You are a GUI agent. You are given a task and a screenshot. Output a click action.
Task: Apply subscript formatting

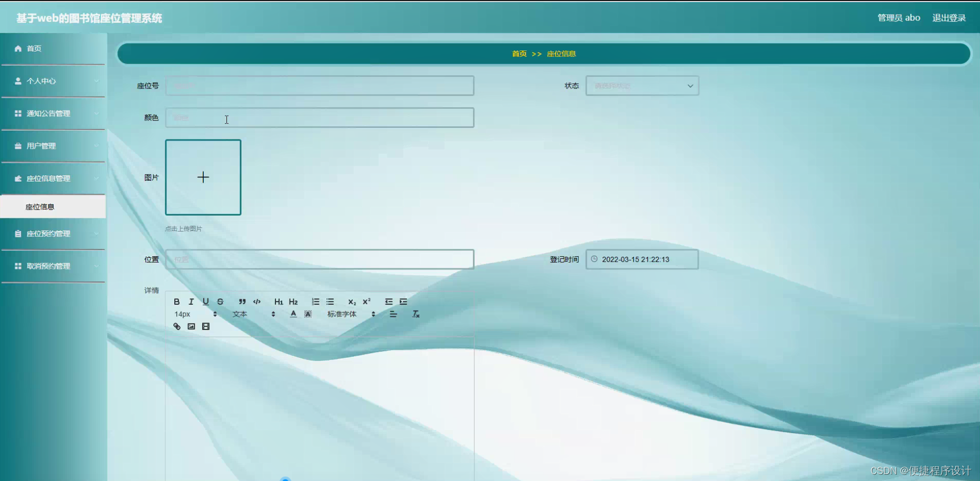pyautogui.click(x=351, y=302)
